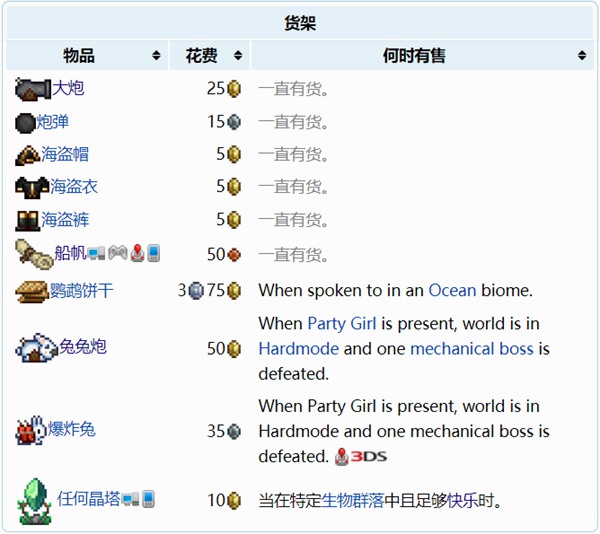Click the Cannonball sprite icon
Image resolution: width=600 pixels, height=534 pixels.
25,123
